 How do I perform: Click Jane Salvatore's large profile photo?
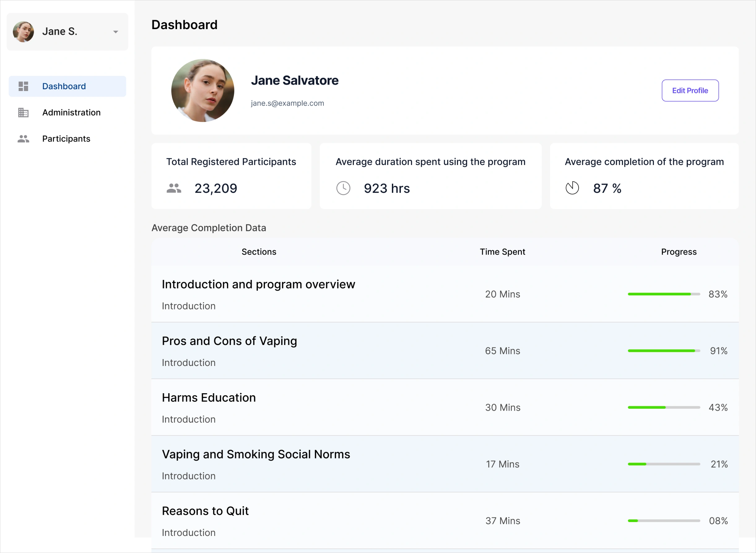(x=202, y=91)
